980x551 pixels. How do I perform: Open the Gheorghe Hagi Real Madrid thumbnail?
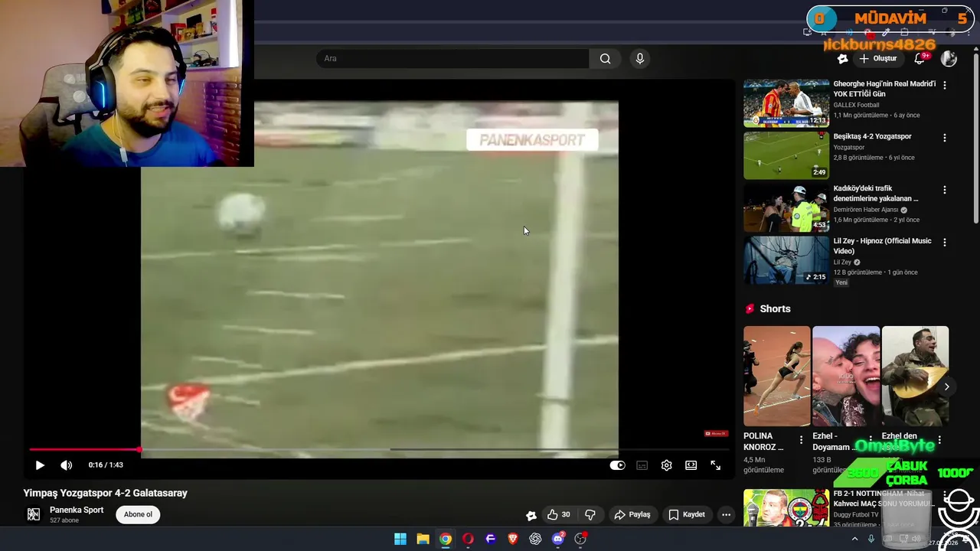[786, 103]
